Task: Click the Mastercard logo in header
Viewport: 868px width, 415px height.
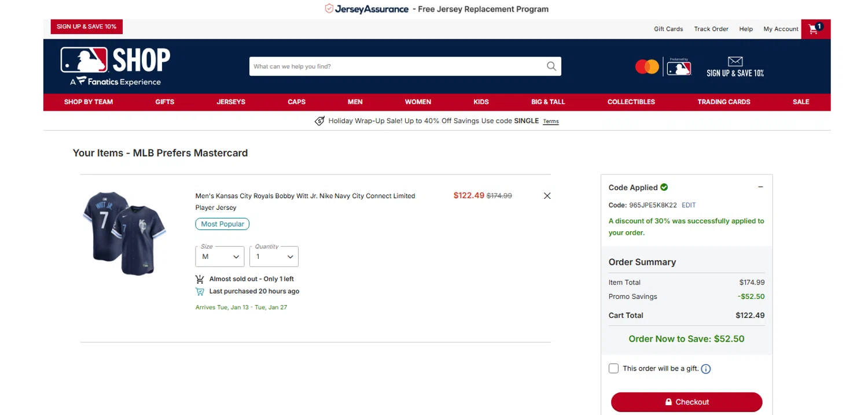Action: [x=647, y=67]
